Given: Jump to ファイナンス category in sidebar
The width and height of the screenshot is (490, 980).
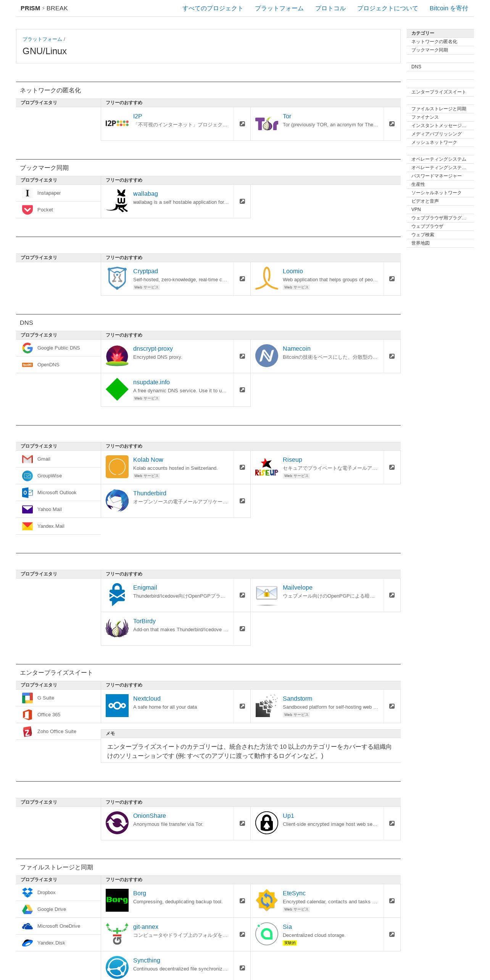Looking at the screenshot, I should 440,117.
